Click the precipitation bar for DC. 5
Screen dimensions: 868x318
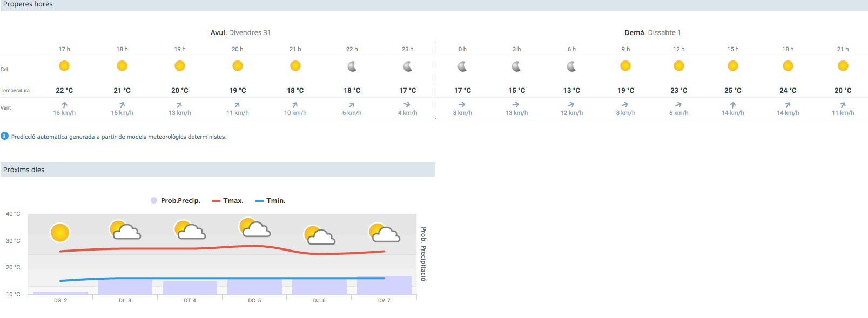pos(254,287)
